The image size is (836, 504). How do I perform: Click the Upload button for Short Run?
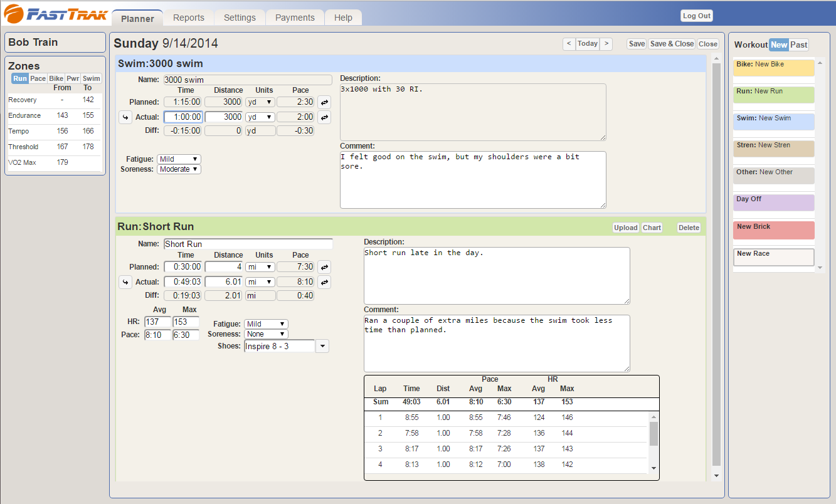(625, 228)
